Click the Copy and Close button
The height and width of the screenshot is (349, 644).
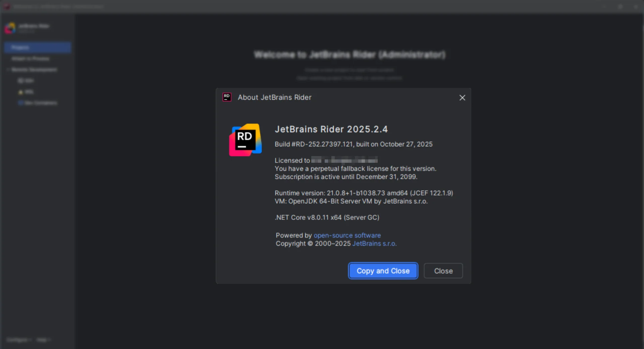tap(383, 271)
